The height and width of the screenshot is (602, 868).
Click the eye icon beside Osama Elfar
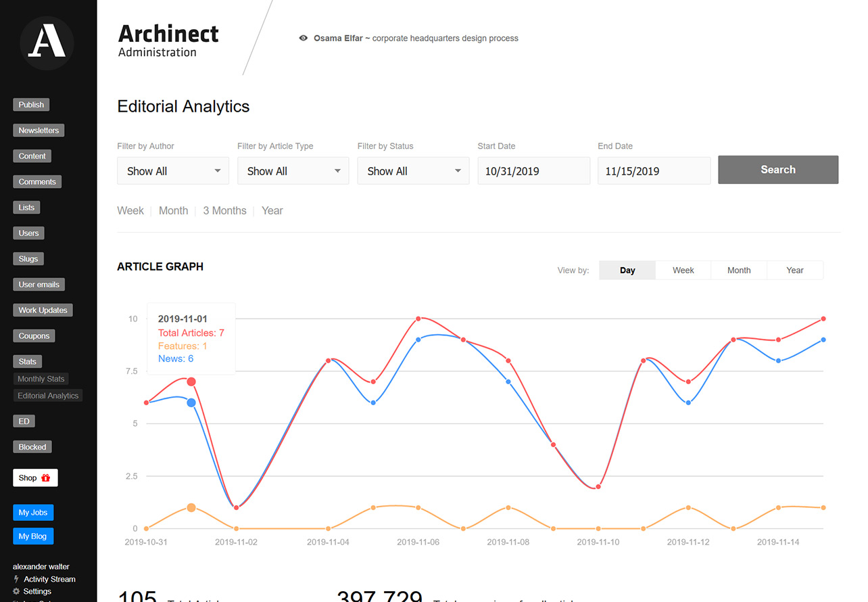point(304,39)
